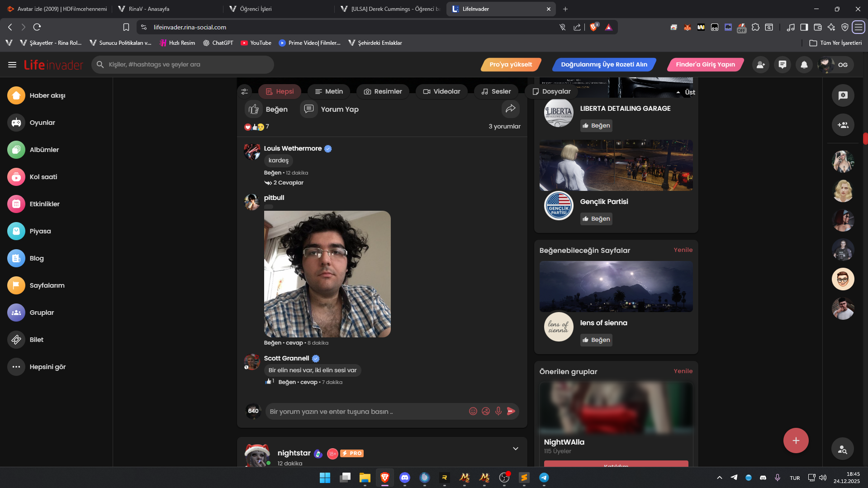Open the OG profile menu

[x=835, y=65]
